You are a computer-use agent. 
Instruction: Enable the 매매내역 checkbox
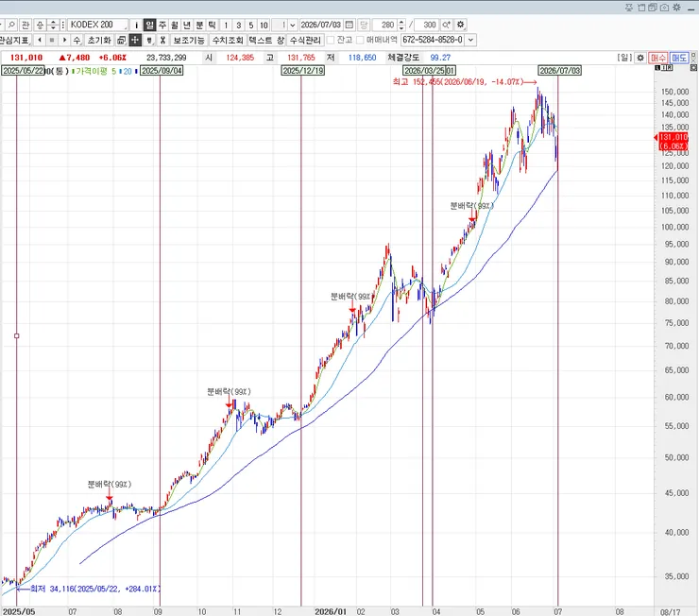click(360, 40)
